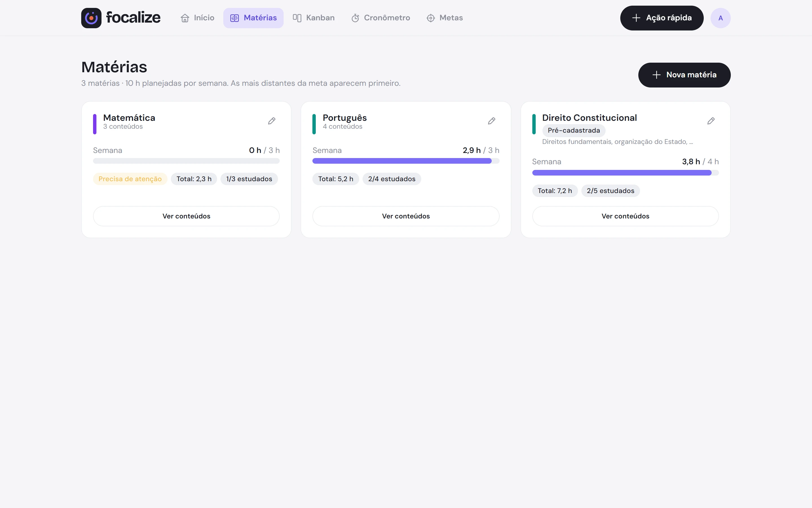
Task: Click the purple color bar on Matemática
Action: tap(95, 124)
